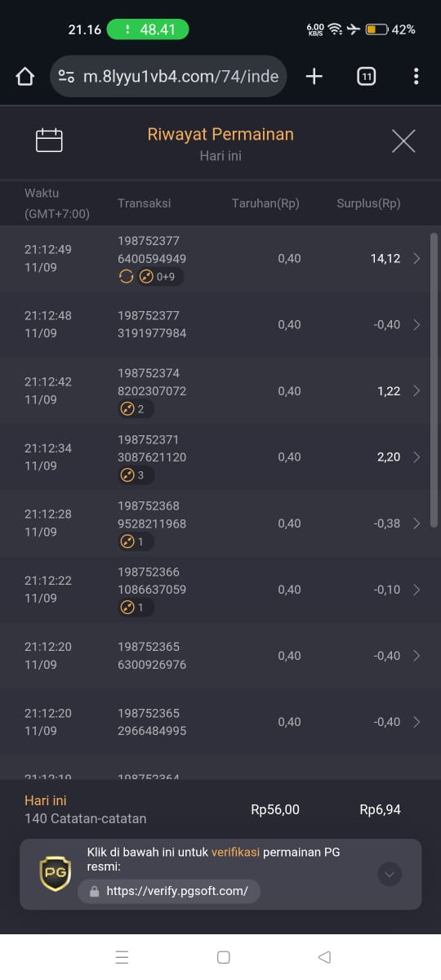441x980 pixels.
Task: Open a new browser tab with plus icon
Action: [x=314, y=77]
